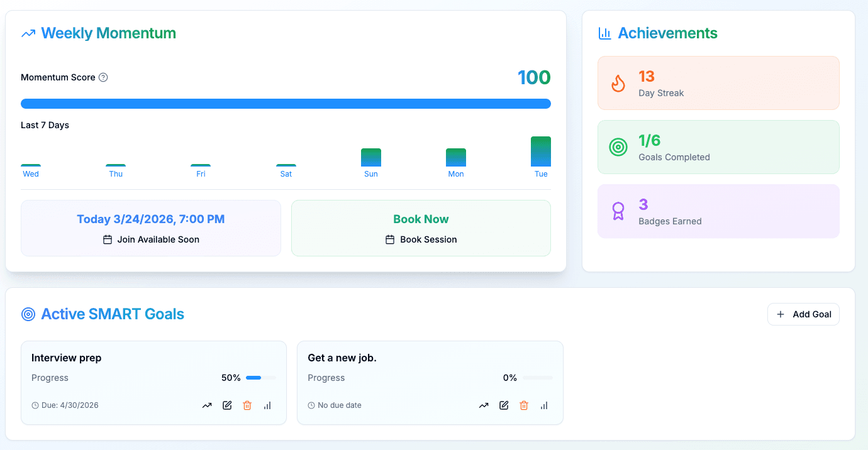Click the Today 3/24/2026, 7:00 PM text
This screenshot has width=868, height=450.
click(151, 219)
